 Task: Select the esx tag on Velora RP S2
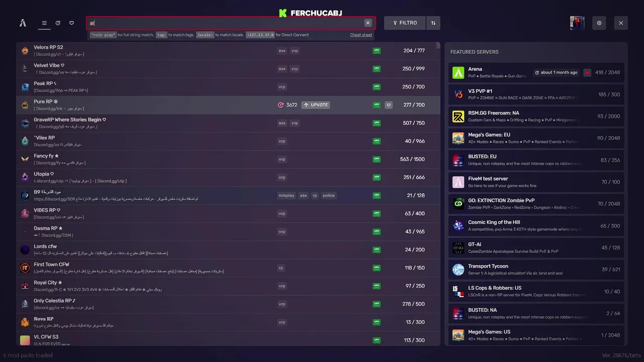click(282, 51)
